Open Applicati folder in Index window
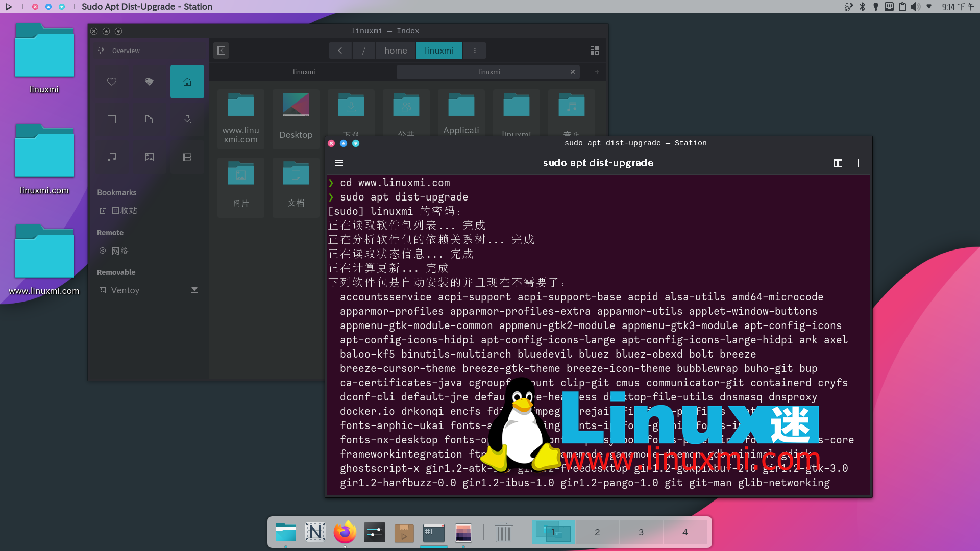The height and width of the screenshot is (551, 980). click(x=461, y=113)
